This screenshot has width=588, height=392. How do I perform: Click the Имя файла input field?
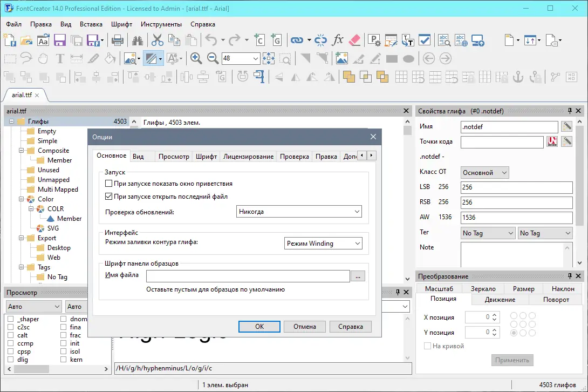[248, 276]
